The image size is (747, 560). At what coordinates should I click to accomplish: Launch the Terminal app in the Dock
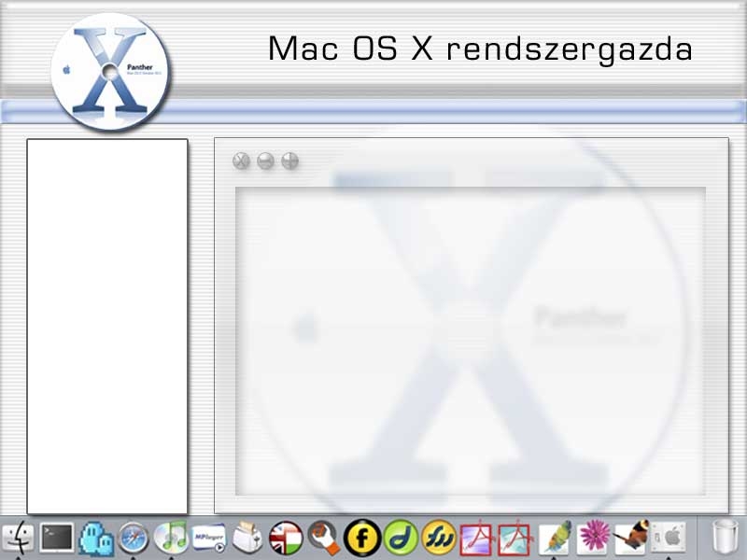(x=57, y=538)
